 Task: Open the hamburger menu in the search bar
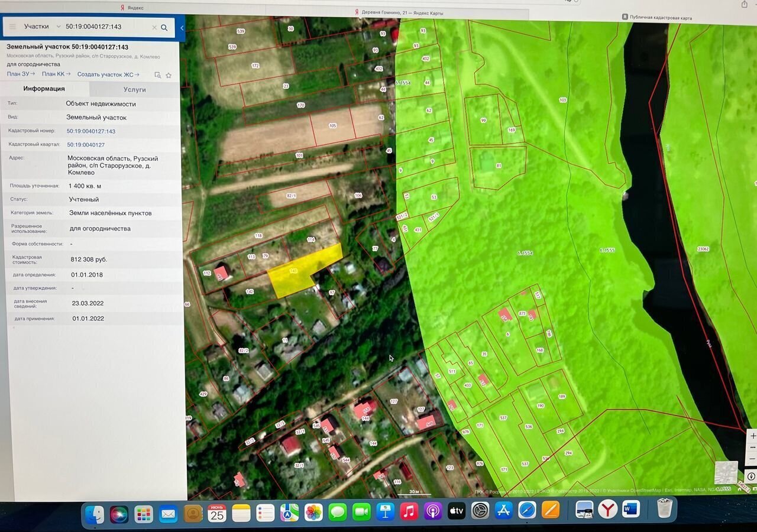[12, 27]
